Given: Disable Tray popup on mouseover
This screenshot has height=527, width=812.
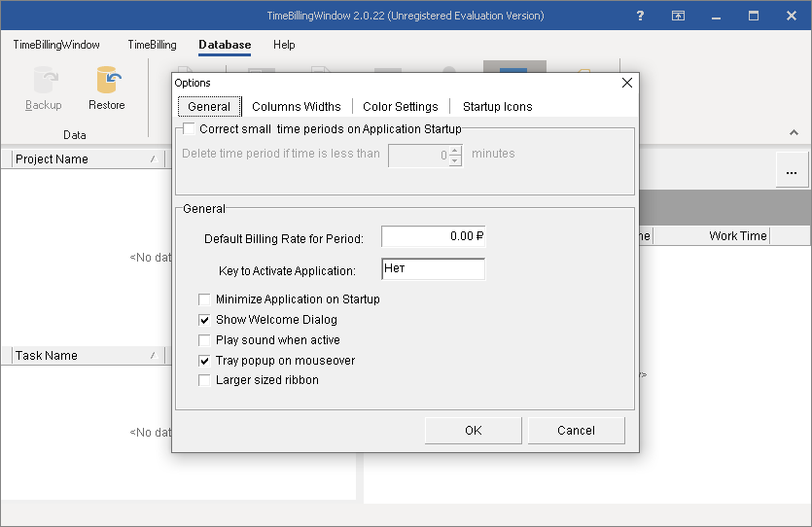Looking at the screenshot, I should pos(204,361).
